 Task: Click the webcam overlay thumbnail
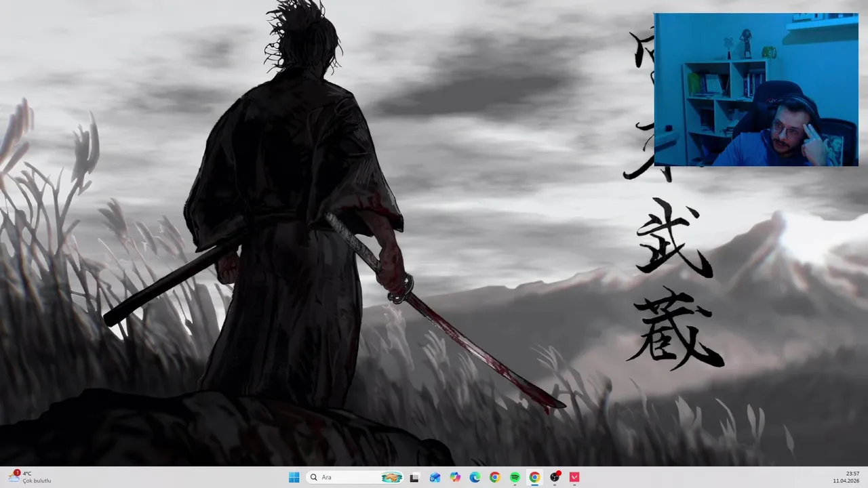pos(756,89)
